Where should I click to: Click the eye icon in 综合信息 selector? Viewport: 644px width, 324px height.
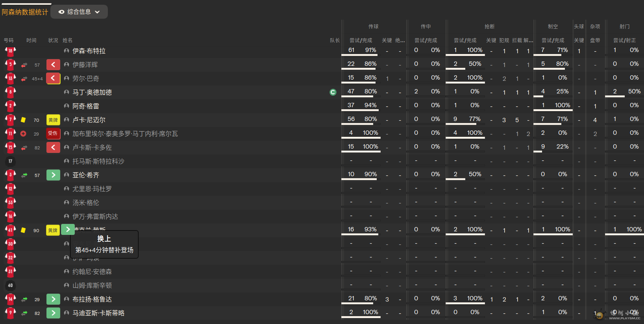point(61,12)
